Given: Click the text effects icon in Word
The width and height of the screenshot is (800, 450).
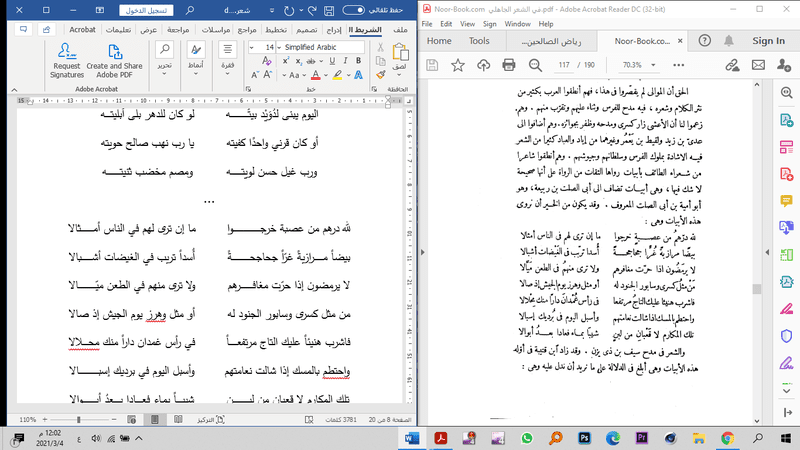Looking at the screenshot, I should pyautogui.click(x=359, y=76).
